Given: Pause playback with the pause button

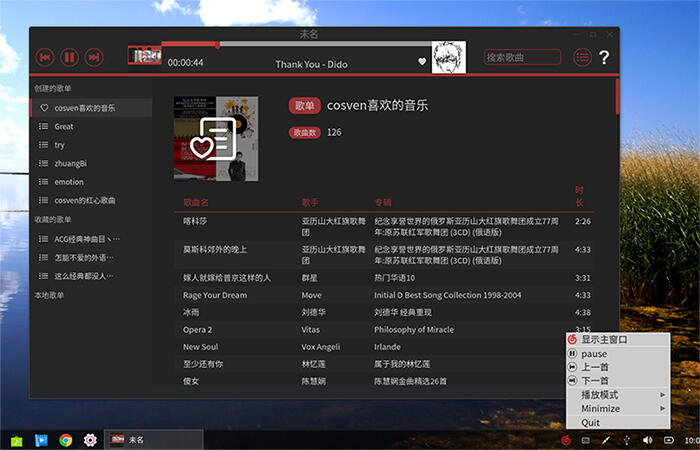Looking at the screenshot, I should point(69,57).
